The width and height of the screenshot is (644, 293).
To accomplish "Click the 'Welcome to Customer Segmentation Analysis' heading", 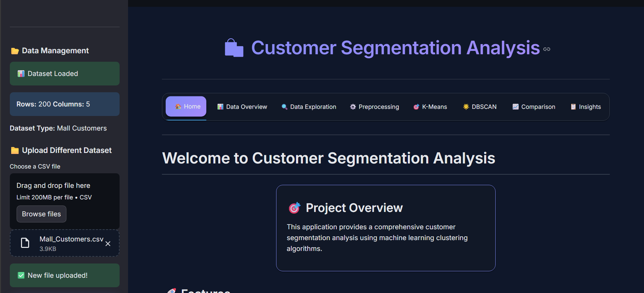I will [x=329, y=158].
